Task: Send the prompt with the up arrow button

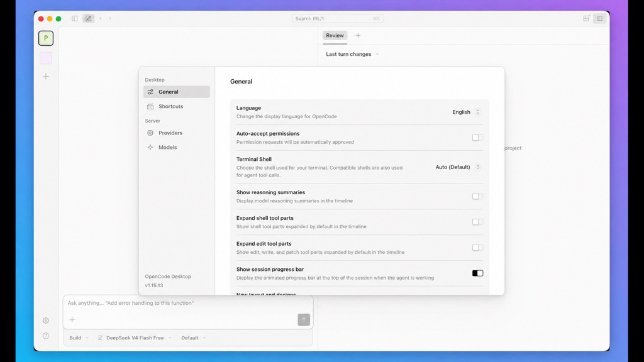Action: point(304,320)
